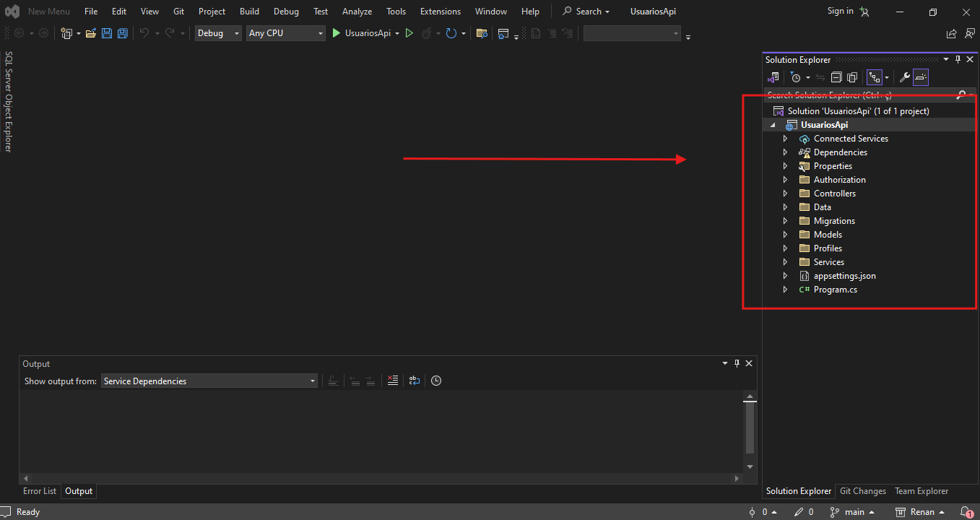Click unpushed commits indicator in status bar

[x=763, y=512]
